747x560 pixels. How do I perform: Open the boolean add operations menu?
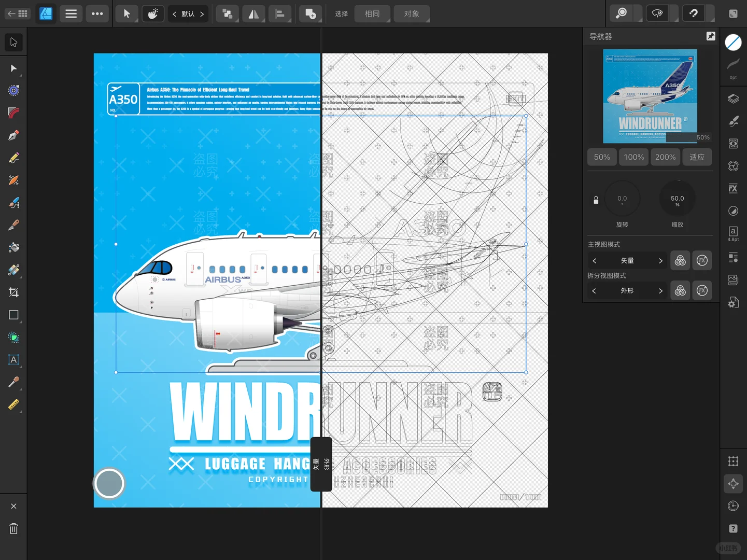311,13
